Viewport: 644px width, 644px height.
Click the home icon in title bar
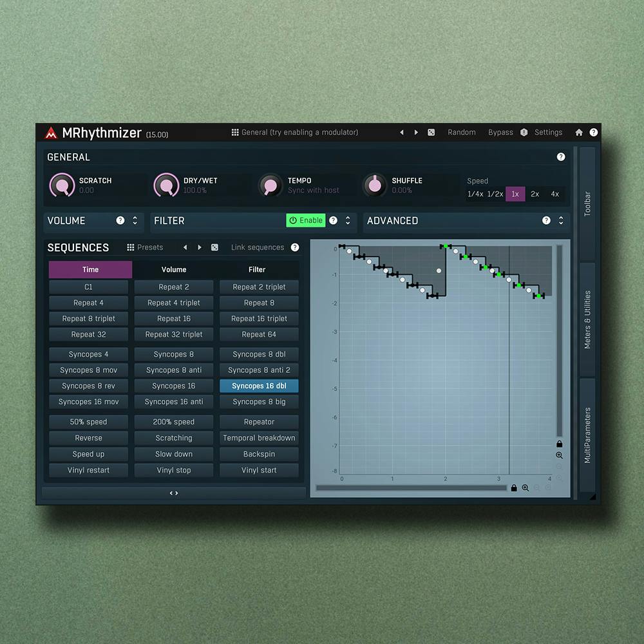pos(579,133)
